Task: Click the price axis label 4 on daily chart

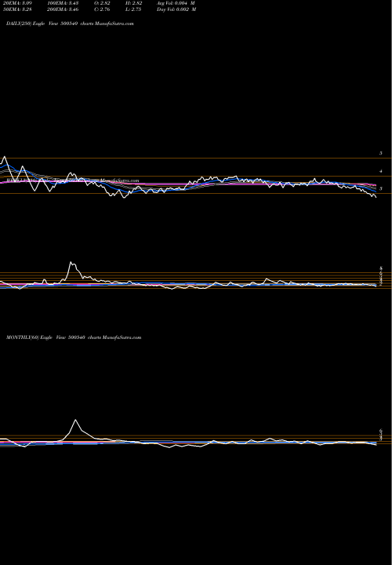Action: click(x=381, y=172)
